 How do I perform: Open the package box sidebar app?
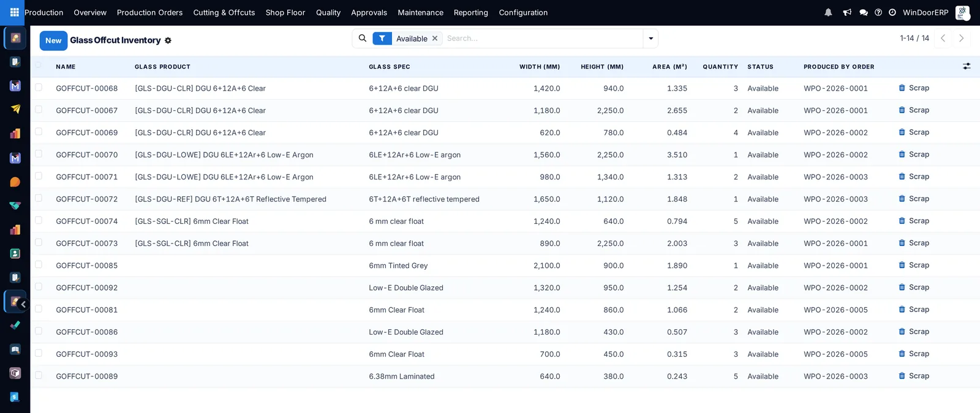click(x=15, y=373)
